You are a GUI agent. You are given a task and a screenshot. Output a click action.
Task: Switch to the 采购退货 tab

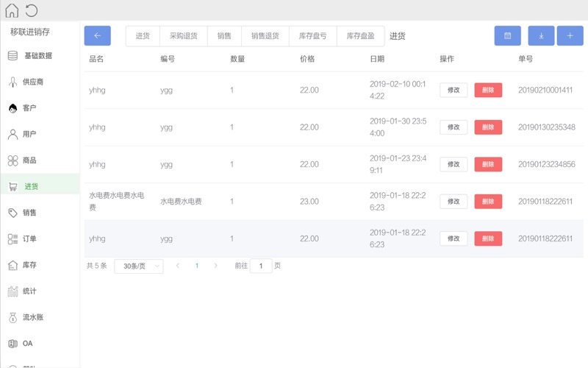click(x=183, y=36)
